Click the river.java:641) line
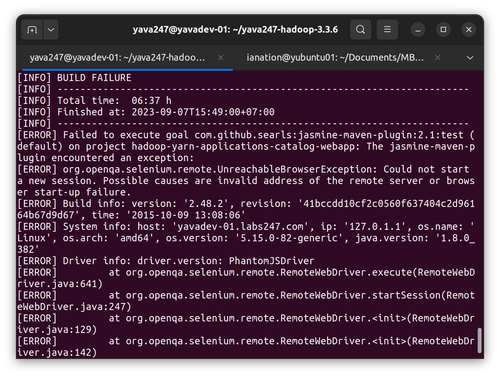500x377 pixels. [x=60, y=284]
